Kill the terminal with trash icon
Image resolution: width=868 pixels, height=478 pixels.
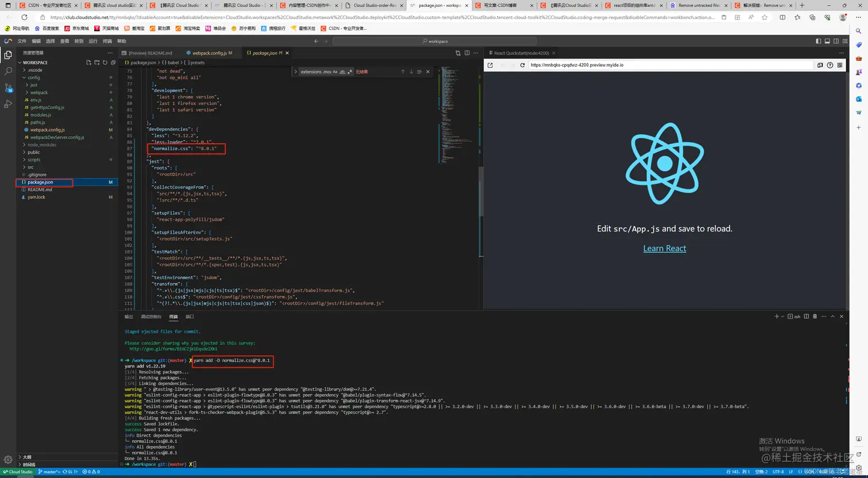pyautogui.click(x=815, y=317)
